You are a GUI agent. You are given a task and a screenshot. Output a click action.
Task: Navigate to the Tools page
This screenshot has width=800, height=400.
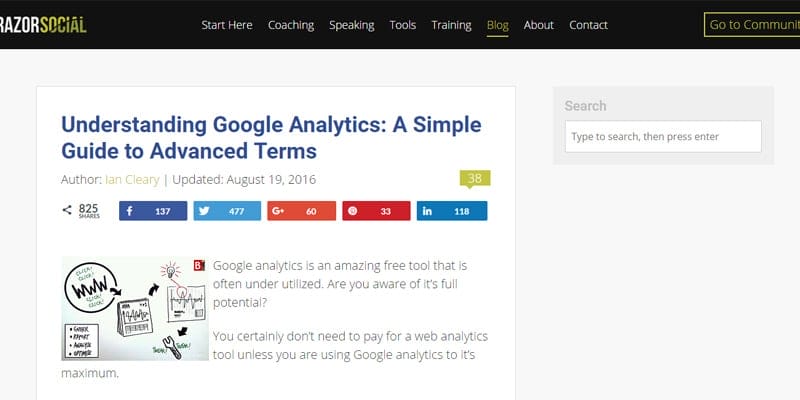pos(403,25)
